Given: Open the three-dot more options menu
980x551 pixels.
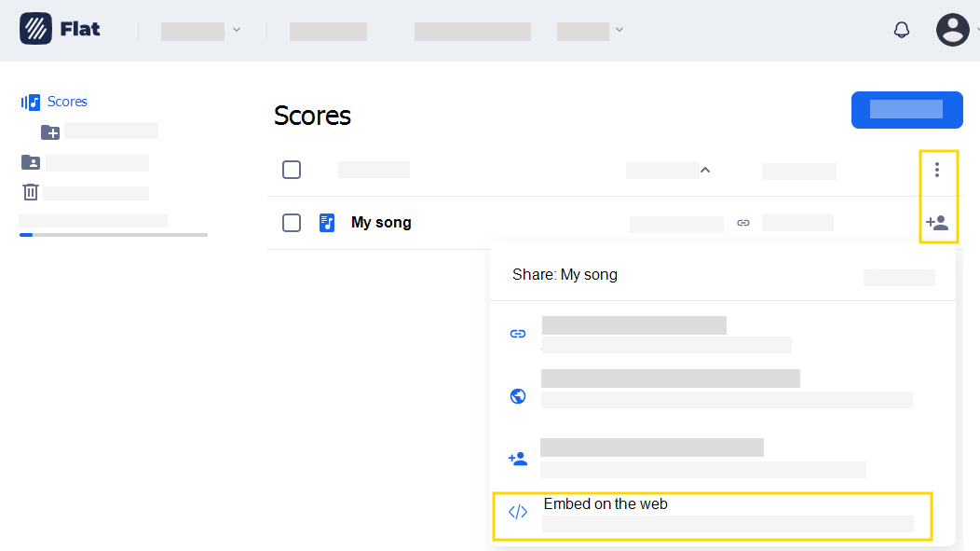Looking at the screenshot, I should (x=937, y=170).
